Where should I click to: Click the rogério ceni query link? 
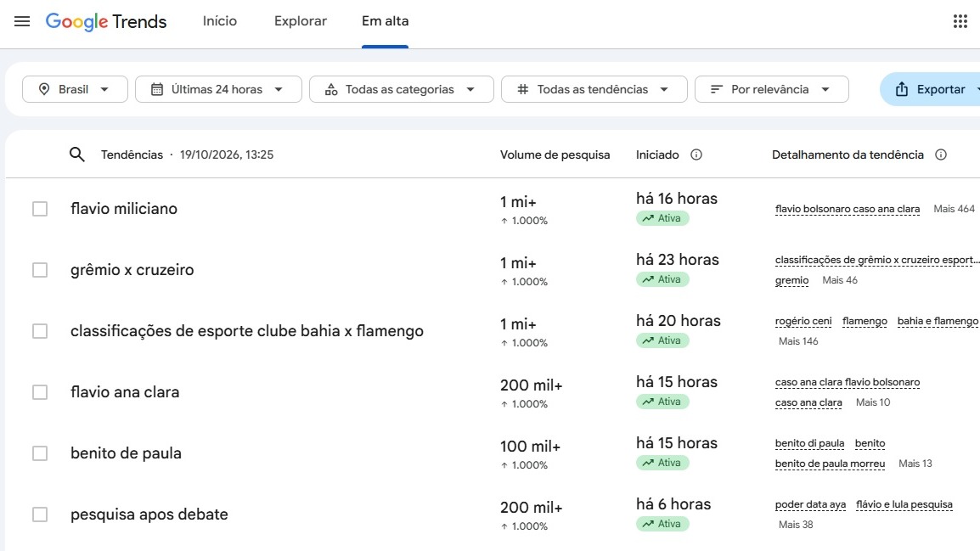pos(803,321)
